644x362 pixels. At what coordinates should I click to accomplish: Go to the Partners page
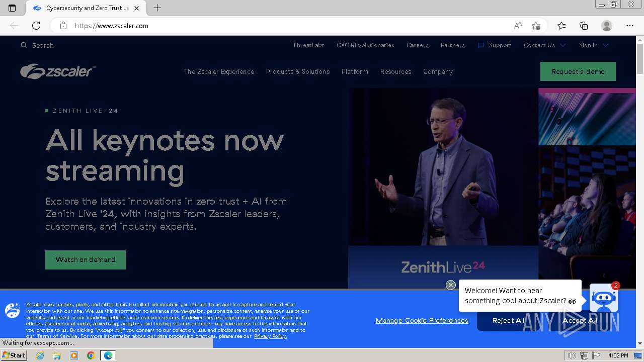coord(453,45)
